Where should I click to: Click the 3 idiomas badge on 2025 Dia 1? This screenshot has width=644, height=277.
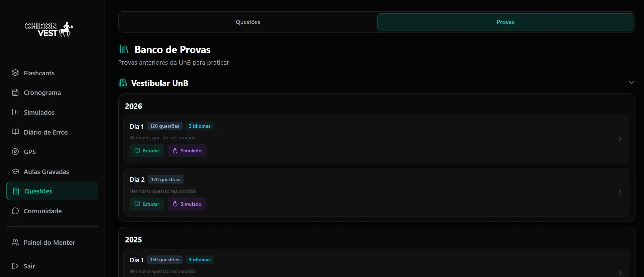click(200, 260)
